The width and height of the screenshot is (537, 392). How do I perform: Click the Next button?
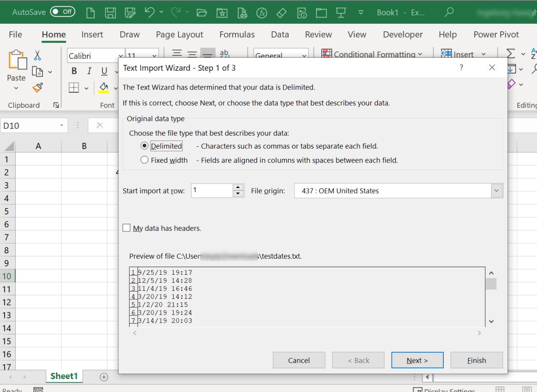[x=417, y=360]
